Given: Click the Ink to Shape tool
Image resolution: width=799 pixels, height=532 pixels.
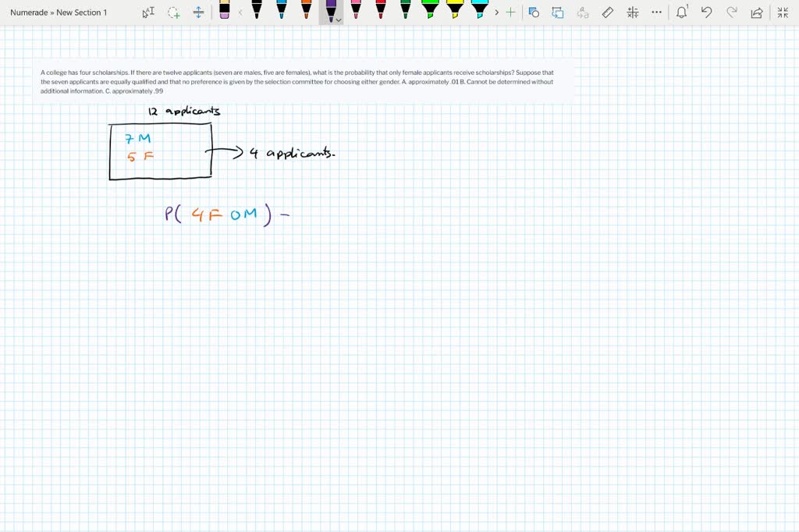Looking at the screenshot, I should [x=558, y=12].
